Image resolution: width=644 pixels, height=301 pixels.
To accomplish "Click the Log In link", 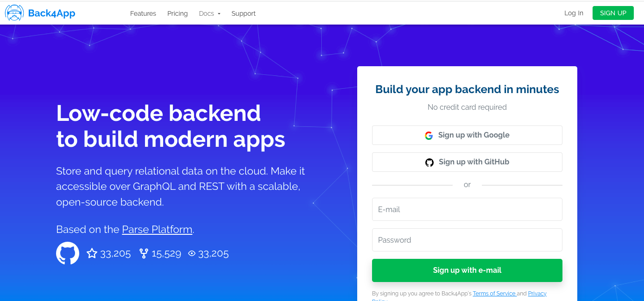I will pos(574,13).
